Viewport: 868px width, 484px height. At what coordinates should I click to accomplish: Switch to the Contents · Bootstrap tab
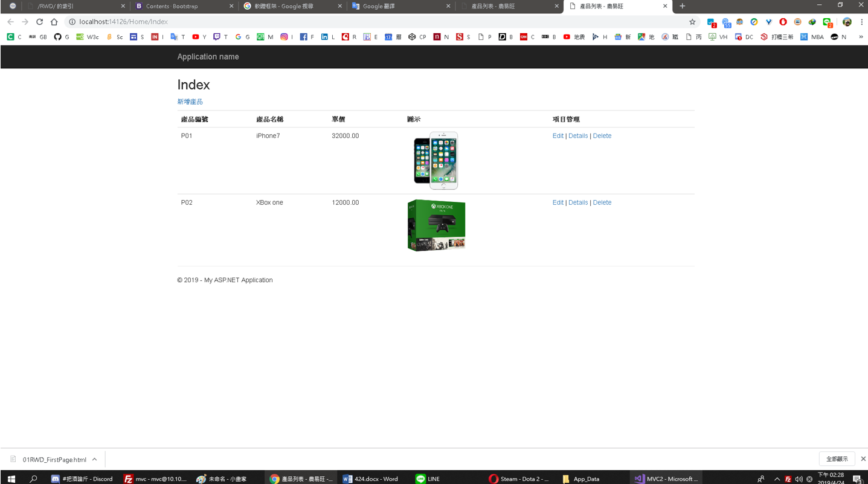coord(185,6)
